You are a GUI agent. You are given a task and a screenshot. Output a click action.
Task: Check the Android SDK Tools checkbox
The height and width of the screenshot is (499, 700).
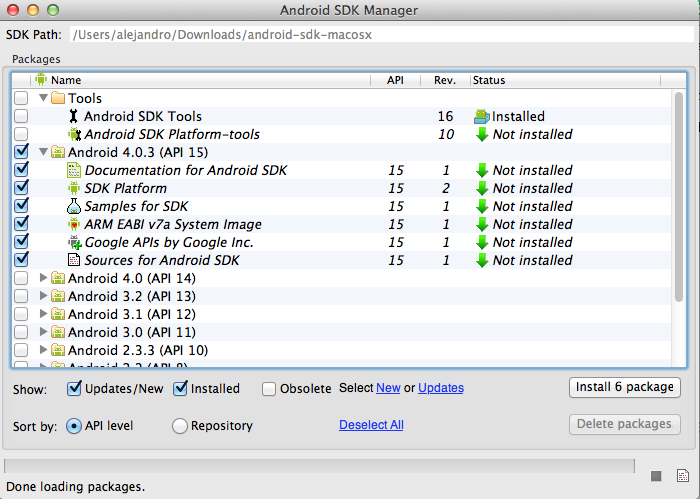[x=21, y=116]
